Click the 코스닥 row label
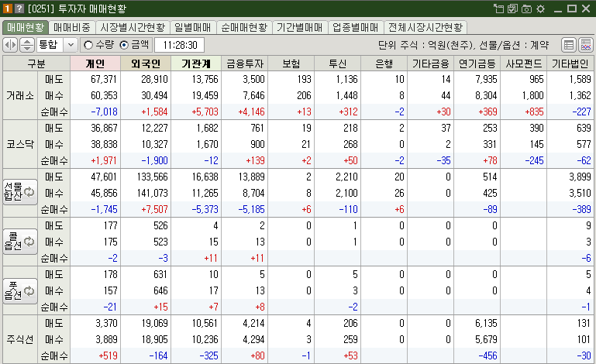This screenshot has height=364, width=596. pyautogui.click(x=20, y=144)
